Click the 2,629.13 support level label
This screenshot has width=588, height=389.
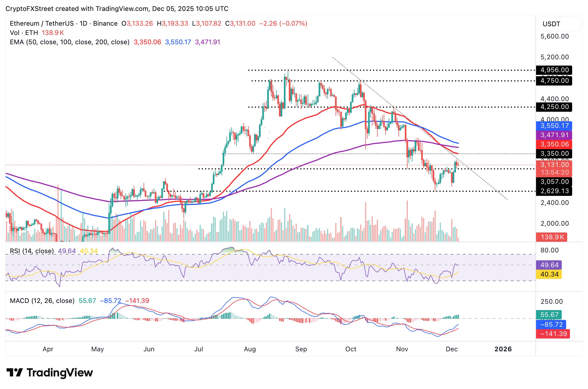click(554, 191)
